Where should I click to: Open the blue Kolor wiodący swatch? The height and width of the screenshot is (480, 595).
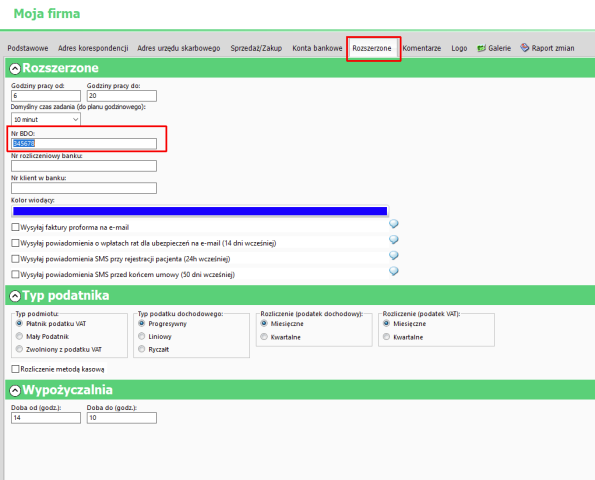pos(200,211)
